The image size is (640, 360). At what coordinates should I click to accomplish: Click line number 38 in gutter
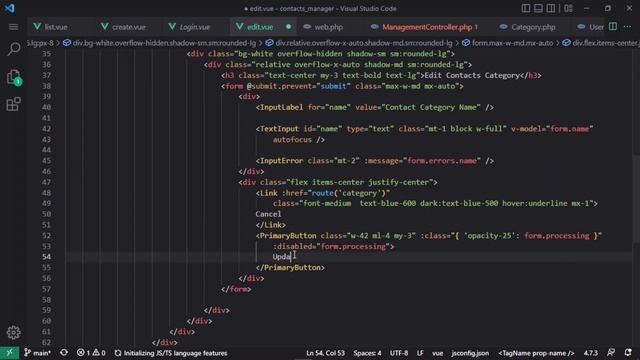pyautogui.click(x=47, y=86)
